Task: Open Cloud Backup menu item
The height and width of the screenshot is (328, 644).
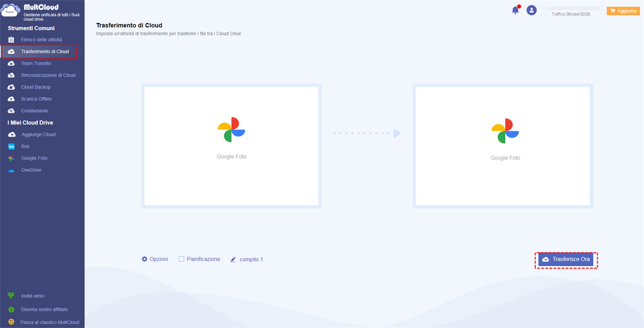Action: (x=35, y=87)
